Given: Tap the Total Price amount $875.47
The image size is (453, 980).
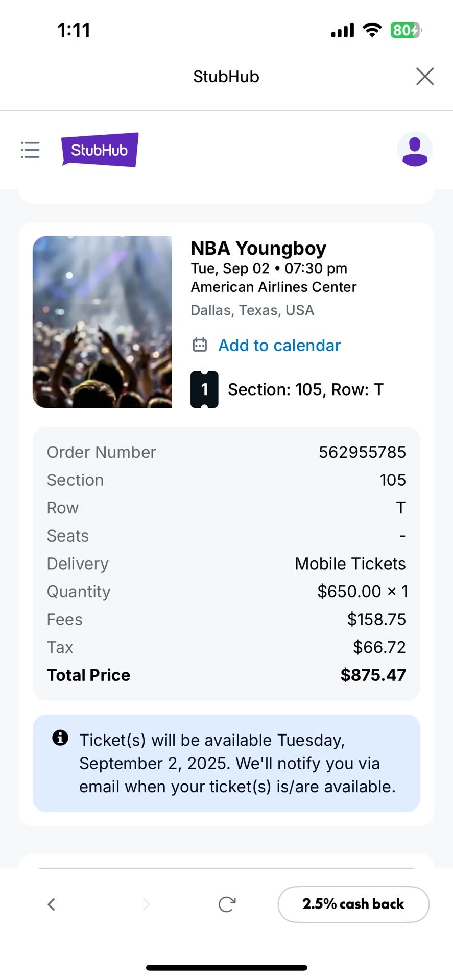Looking at the screenshot, I should pos(373,675).
